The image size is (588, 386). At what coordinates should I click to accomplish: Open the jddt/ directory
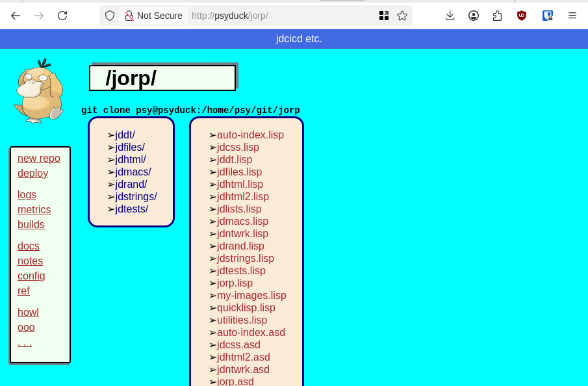125,135
